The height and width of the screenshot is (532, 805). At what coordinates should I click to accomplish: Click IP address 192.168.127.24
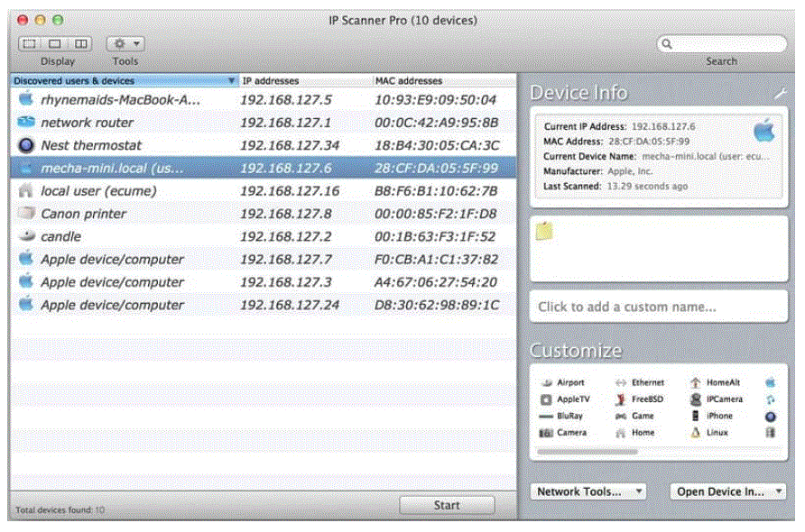tap(290, 305)
